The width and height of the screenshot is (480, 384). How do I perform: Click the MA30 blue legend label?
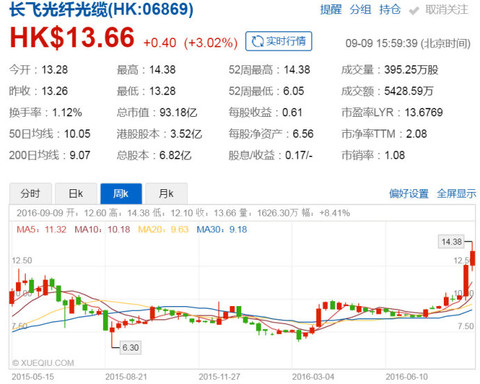[x=222, y=229]
